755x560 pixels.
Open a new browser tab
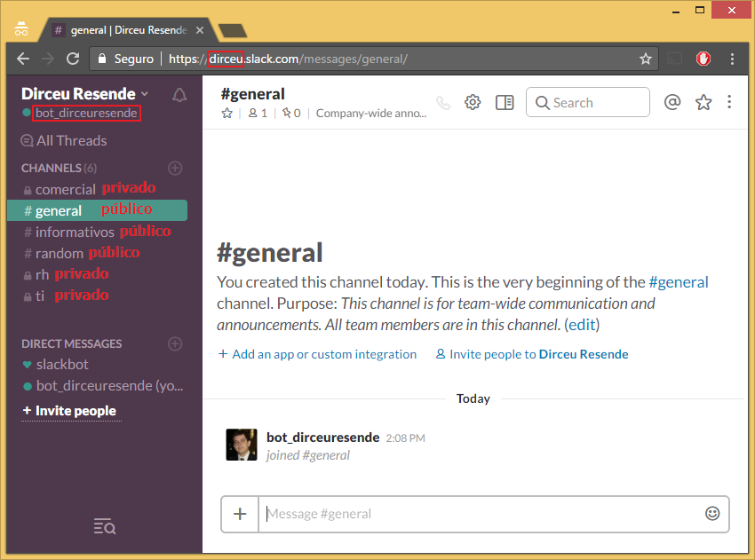233,31
